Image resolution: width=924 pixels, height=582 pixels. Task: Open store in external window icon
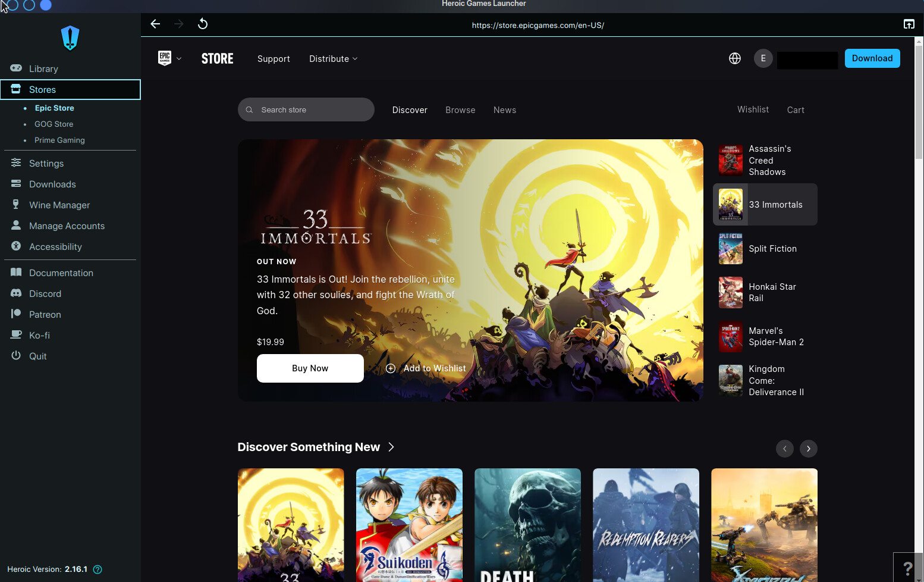click(909, 24)
